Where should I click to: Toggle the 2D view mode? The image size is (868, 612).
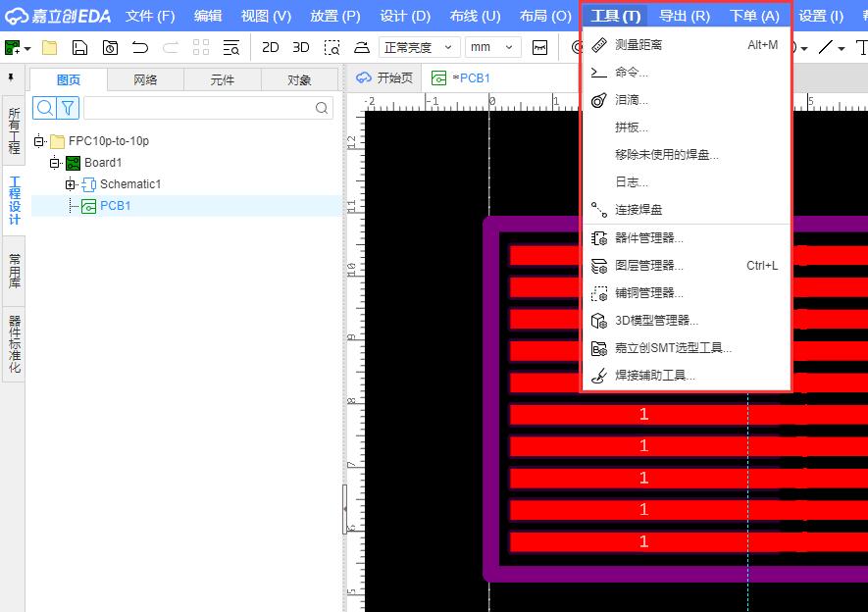tap(270, 47)
